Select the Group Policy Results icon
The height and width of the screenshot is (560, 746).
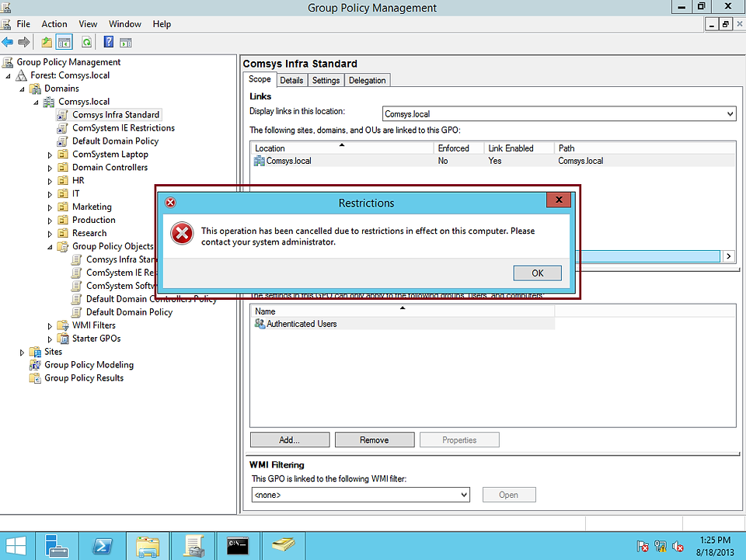coord(35,378)
